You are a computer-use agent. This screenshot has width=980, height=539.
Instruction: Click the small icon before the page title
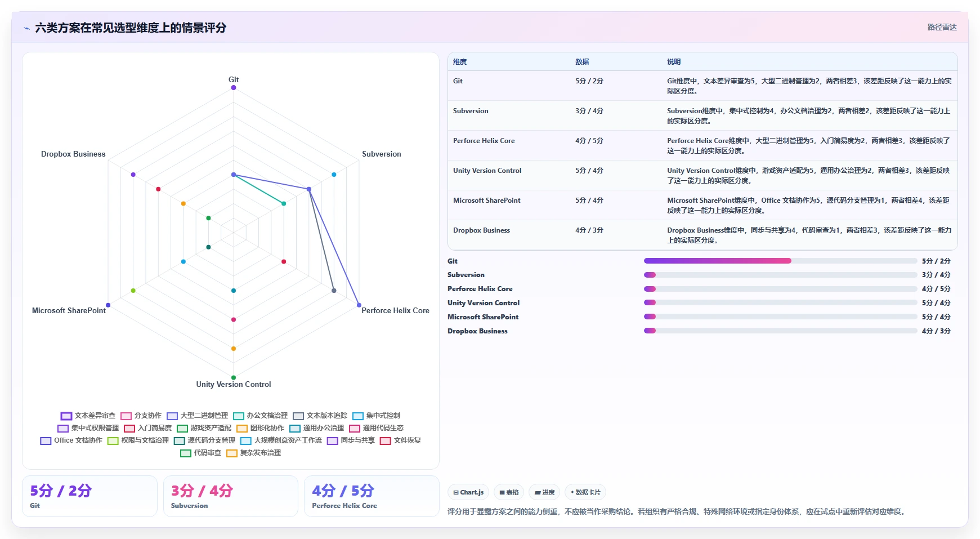coord(26,28)
